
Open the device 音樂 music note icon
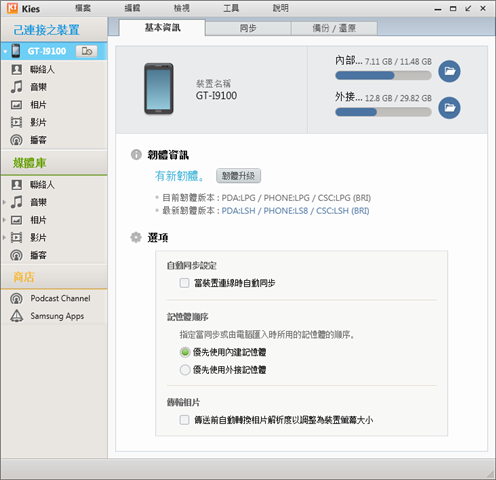17,87
